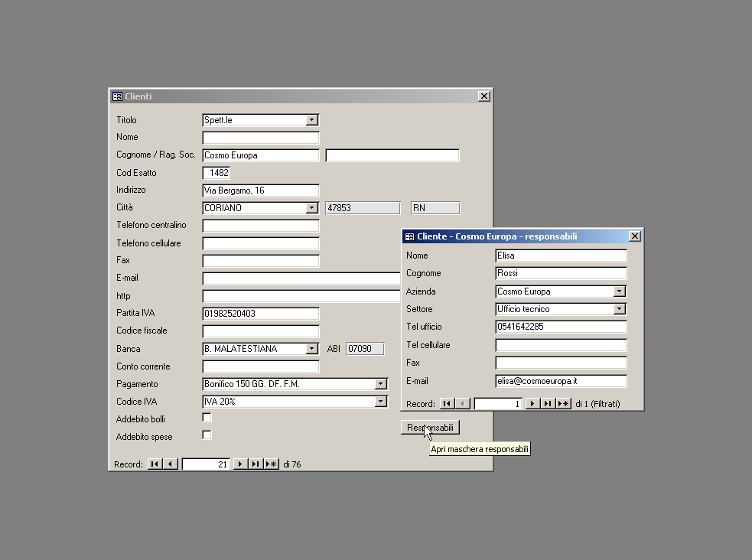Close the Clienti window
The image size is (752, 560).
484,96
